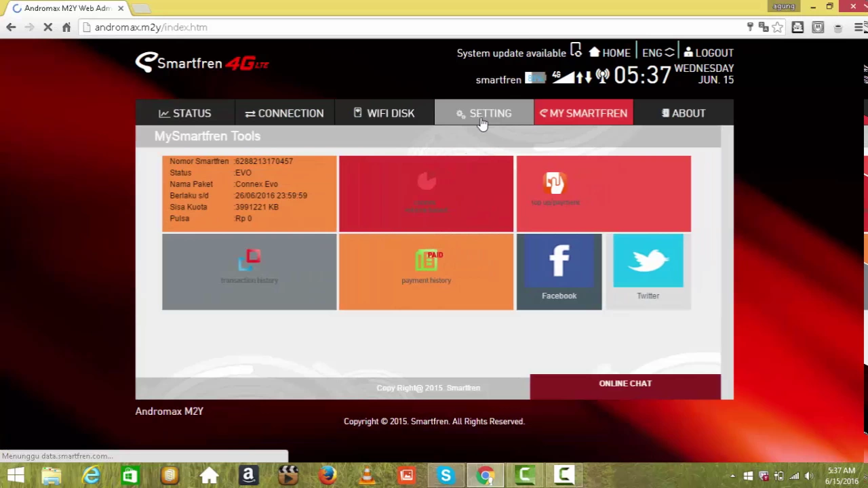Open Skype from taskbar
This screenshot has width=868, height=488.
446,476
